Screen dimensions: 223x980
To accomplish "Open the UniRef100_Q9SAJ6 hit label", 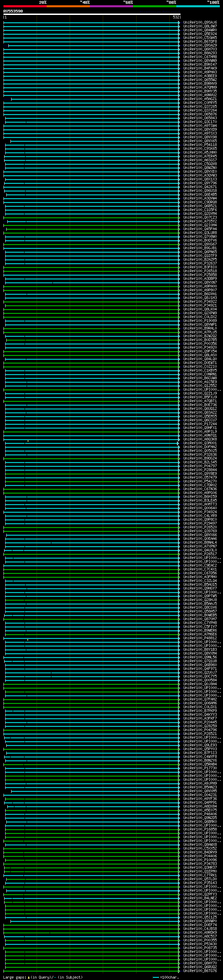I will pyautogui.click(x=200, y=23).
